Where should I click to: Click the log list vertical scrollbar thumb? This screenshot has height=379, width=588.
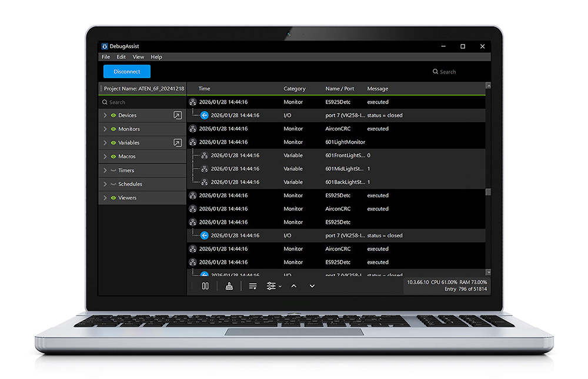click(x=488, y=192)
